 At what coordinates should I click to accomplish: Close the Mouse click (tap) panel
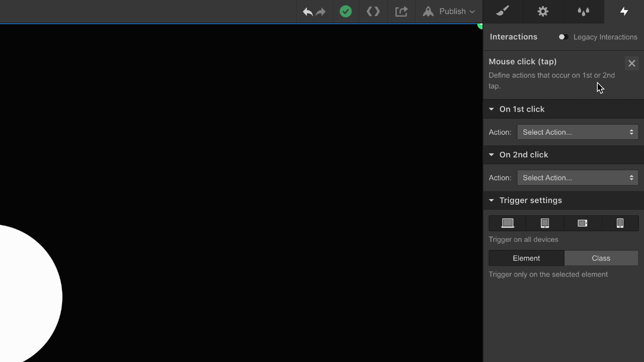click(x=632, y=63)
